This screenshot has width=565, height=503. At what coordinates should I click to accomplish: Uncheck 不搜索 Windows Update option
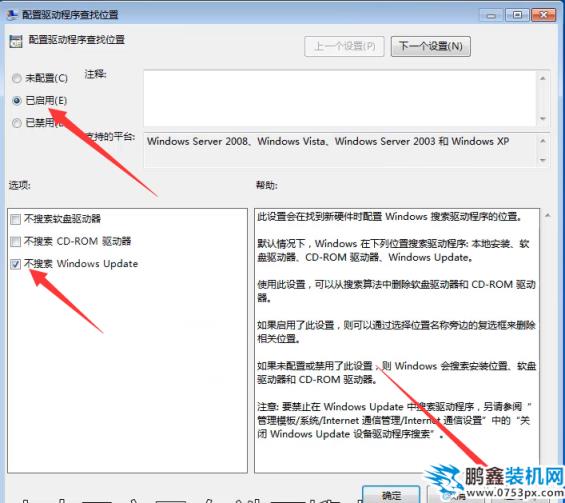15,264
